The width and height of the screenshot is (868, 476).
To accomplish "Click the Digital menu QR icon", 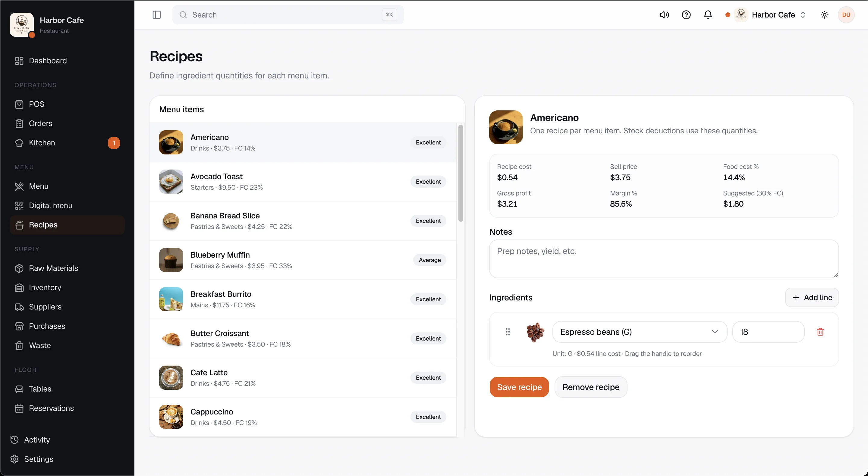I will pyautogui.click(x=19, y=205).
